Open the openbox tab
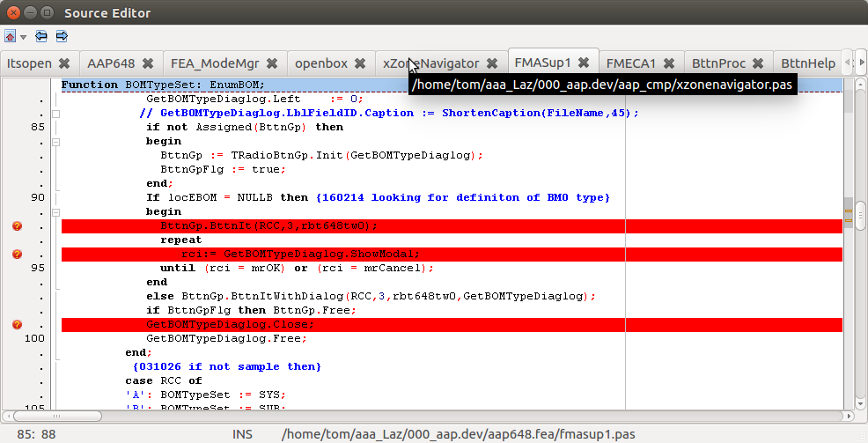Screen dimensions: 868x443 (320, 63)
